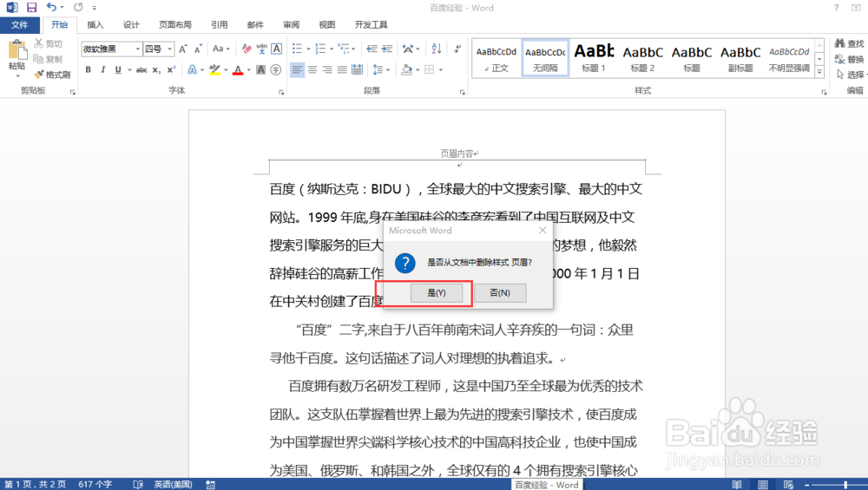Open the Bullets list dropdown arrow
This screenshot has width=868, height=490.
coord(308,49)
